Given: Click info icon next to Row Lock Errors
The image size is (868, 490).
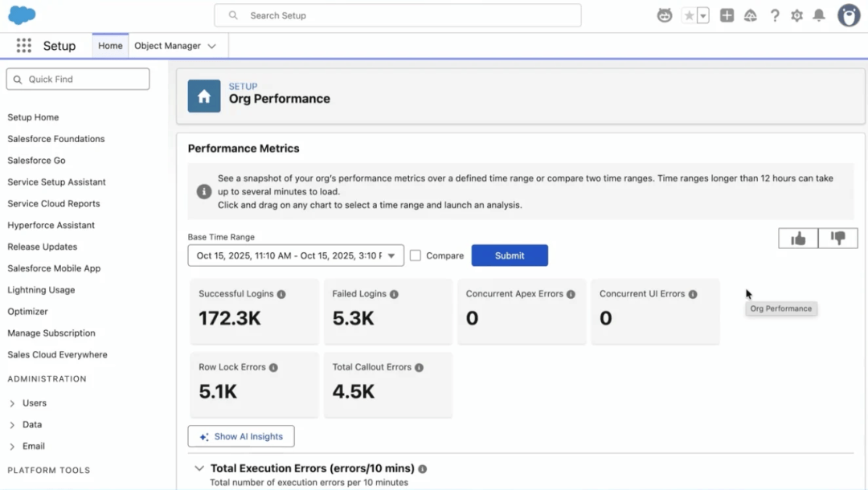Looking at the screenshot, I should [x=273, y=368].
